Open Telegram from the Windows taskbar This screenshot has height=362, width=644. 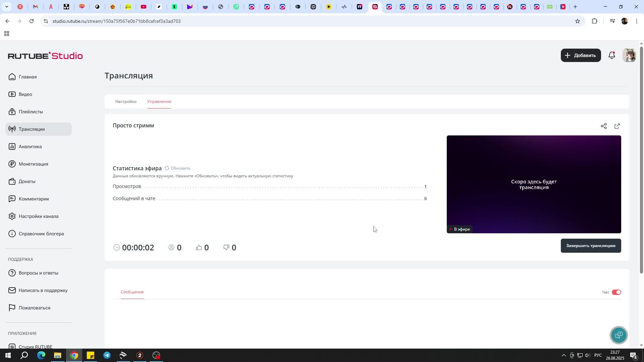coord(107,355)
